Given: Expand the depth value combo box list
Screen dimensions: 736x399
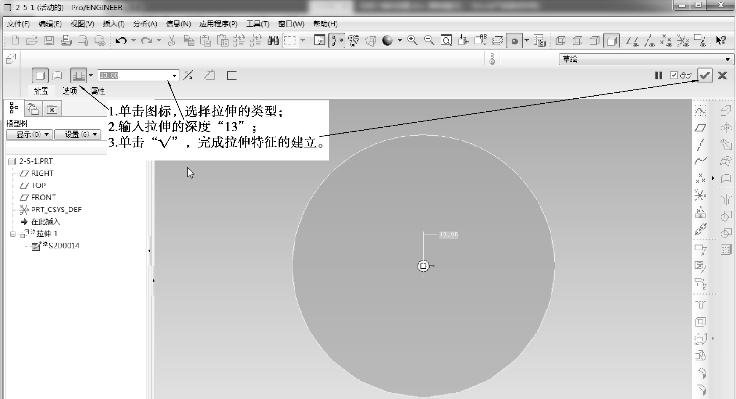Looking at the screenshot, I should point(174,76).
